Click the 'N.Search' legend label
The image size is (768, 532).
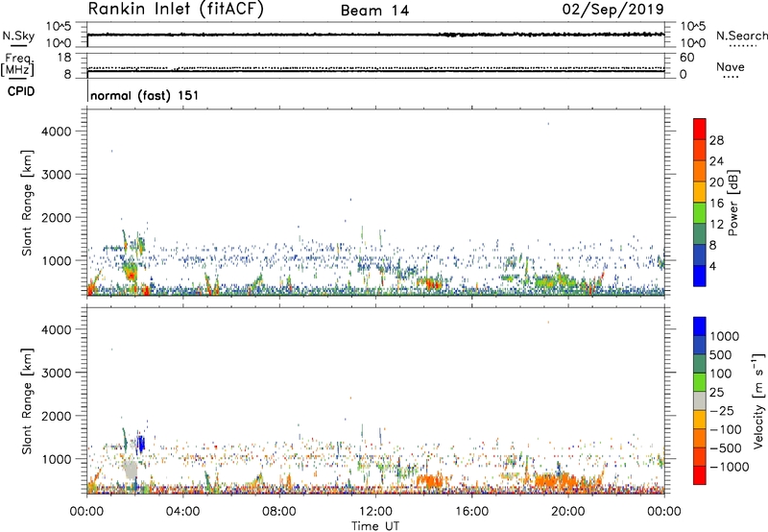coord(741,36)
